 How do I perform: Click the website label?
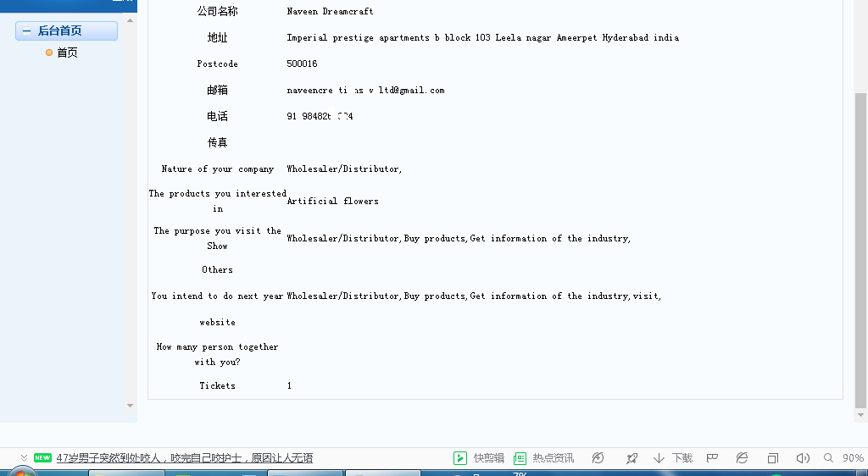pyautogui.click(x=218, y=322)
